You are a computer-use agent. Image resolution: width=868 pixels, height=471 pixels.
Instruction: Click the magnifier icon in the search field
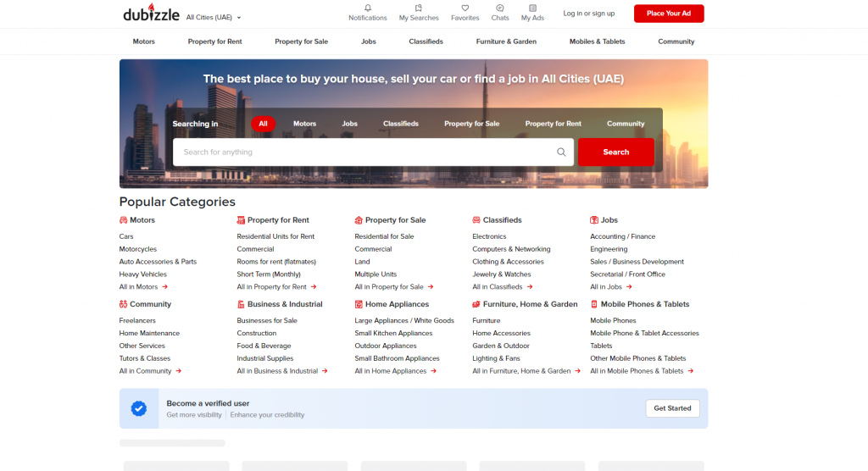click(561, 152)
